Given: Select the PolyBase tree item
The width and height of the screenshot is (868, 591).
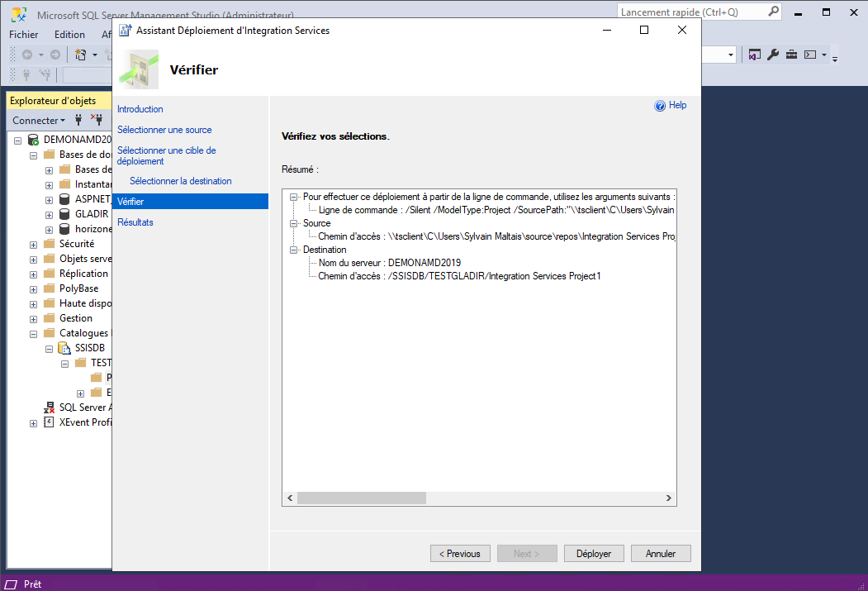Looking at the screenshot, I should coord(78,288).
